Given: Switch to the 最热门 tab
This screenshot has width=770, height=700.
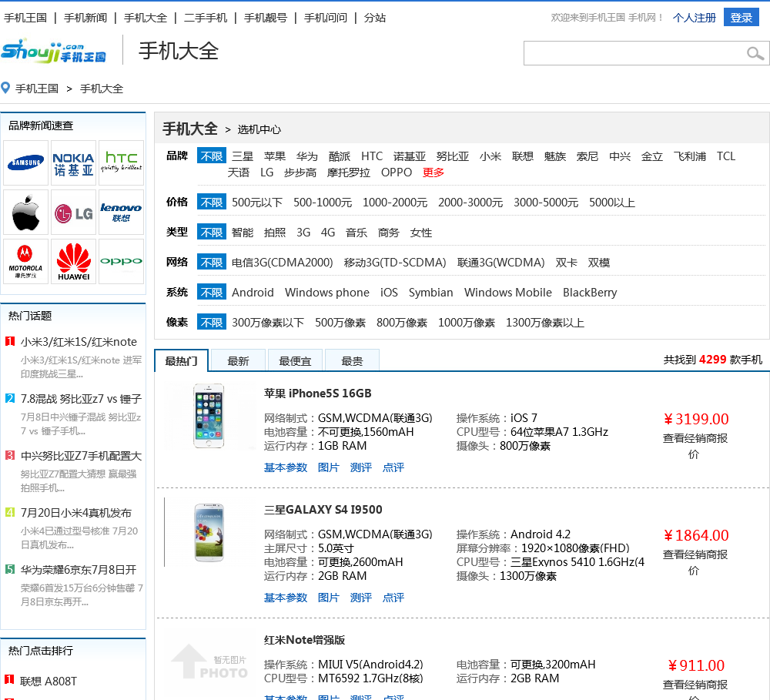Looking at the screenshot, I should pos(181,361).
